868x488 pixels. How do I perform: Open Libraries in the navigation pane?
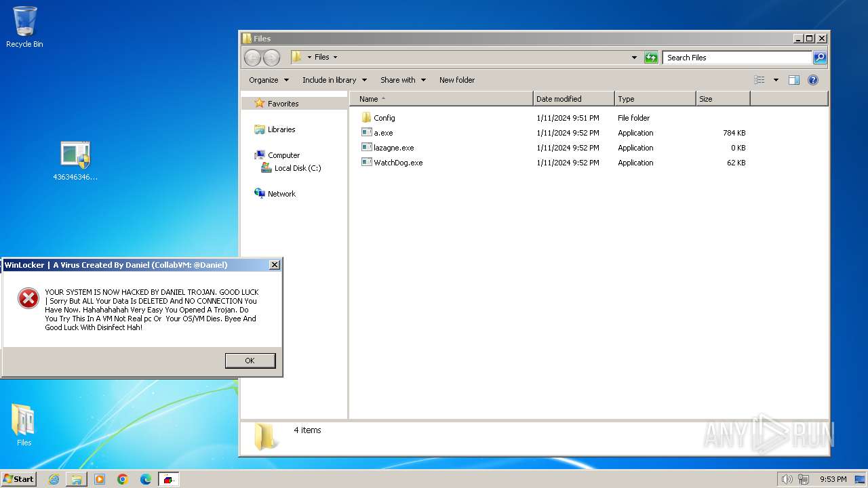coord(275,129)
